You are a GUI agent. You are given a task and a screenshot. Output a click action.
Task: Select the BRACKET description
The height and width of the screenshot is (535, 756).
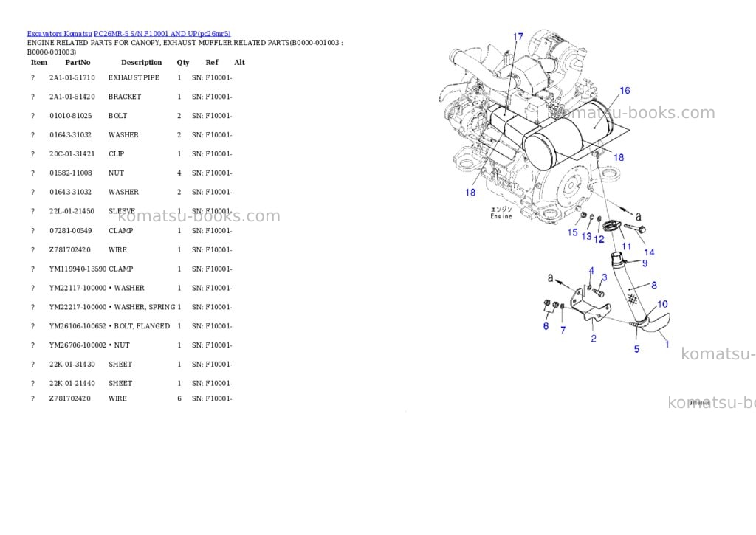[125, 97]
